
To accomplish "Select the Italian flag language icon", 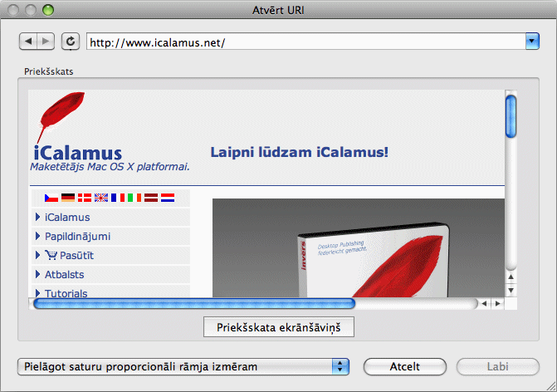I will (134, 198).
